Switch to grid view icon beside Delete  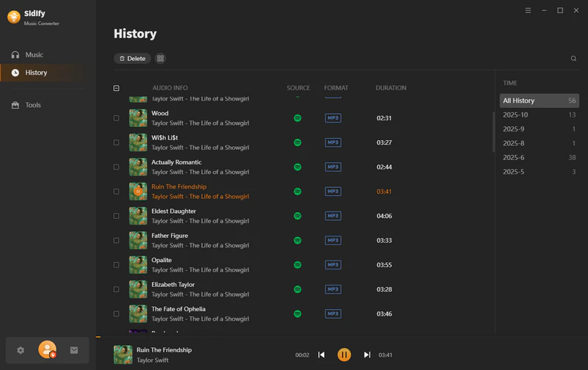161,59
